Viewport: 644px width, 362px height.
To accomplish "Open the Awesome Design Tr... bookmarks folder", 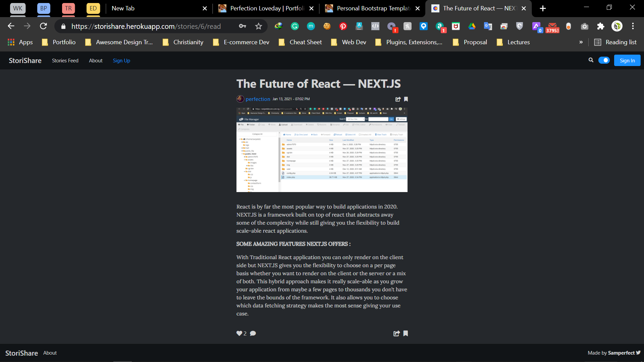I will (119, 42).
